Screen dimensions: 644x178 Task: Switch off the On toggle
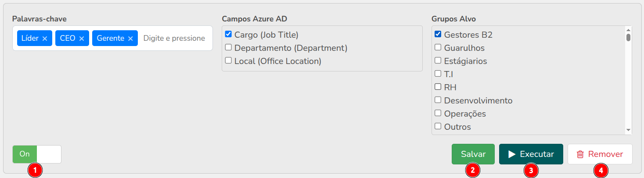[37, 154]
